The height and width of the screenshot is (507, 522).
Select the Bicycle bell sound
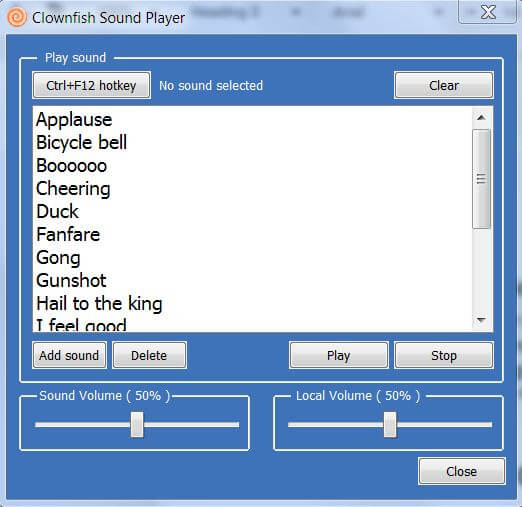click(82, 142)
